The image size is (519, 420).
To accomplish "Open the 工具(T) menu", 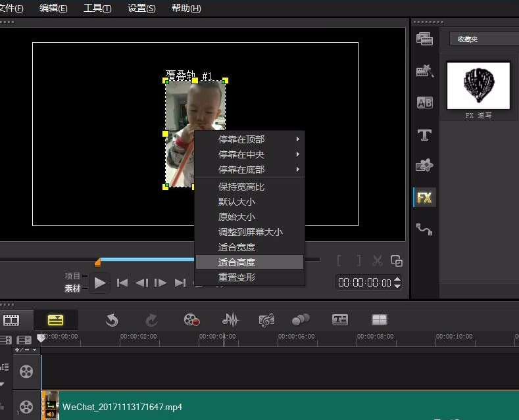I will (x=97, y=9).
